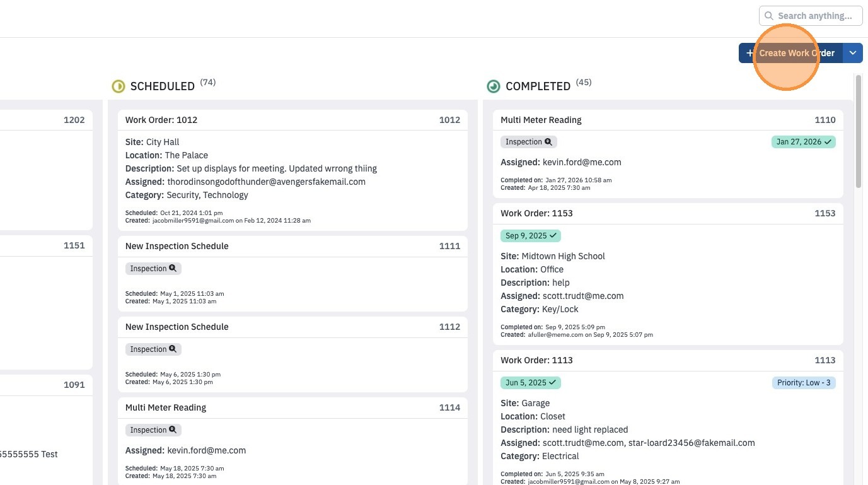
Task: Click the 'Scheduled: May 1, 2025 11:03 am' line
Action: click(175, 294)
